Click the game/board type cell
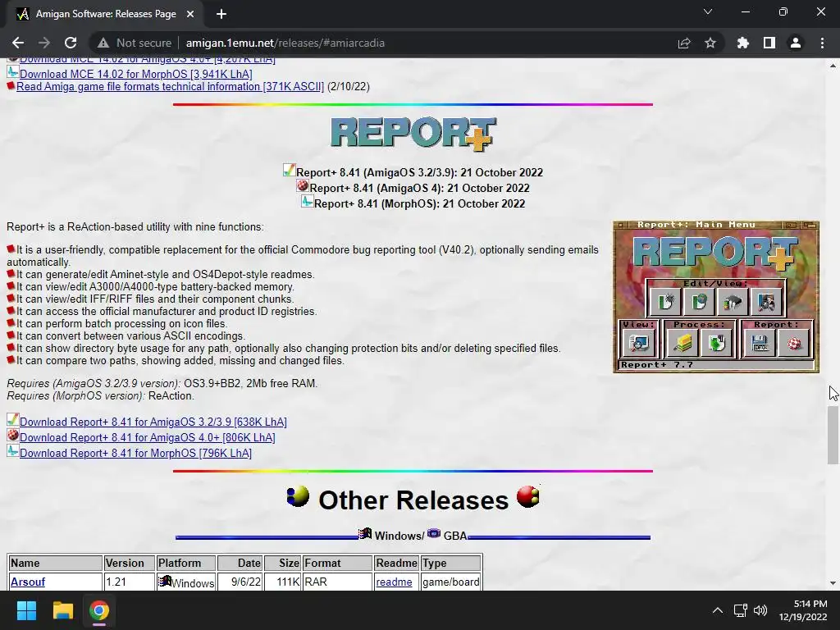This screenshot has width=840, height=630. pos(450,582)
